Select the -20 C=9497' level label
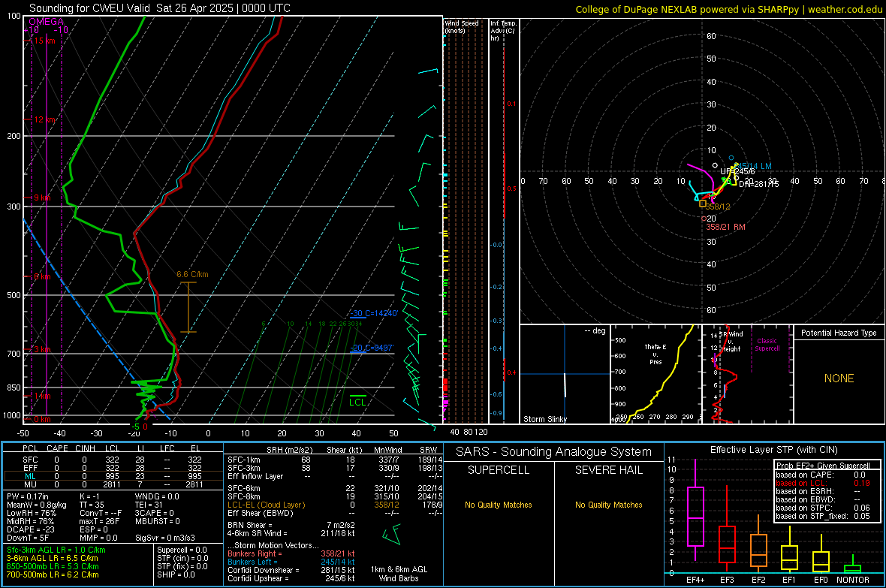 click(372, 348)
